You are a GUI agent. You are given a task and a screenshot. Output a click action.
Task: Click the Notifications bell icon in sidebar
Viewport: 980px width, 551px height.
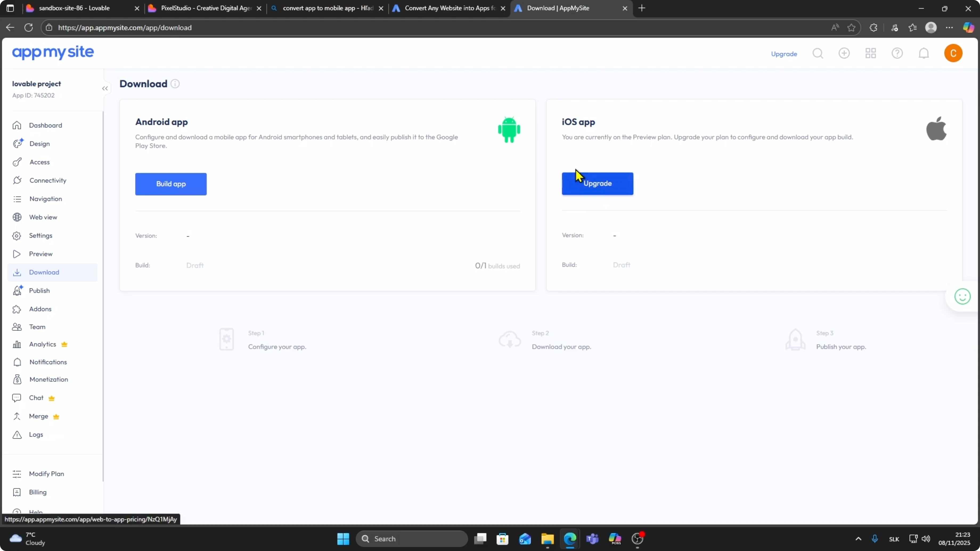click(17, 362)
